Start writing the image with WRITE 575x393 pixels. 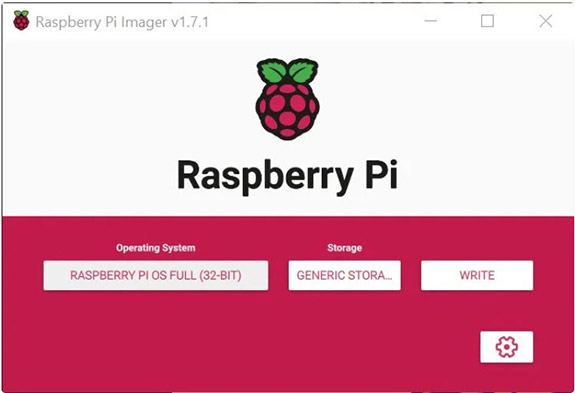(477, 275)
